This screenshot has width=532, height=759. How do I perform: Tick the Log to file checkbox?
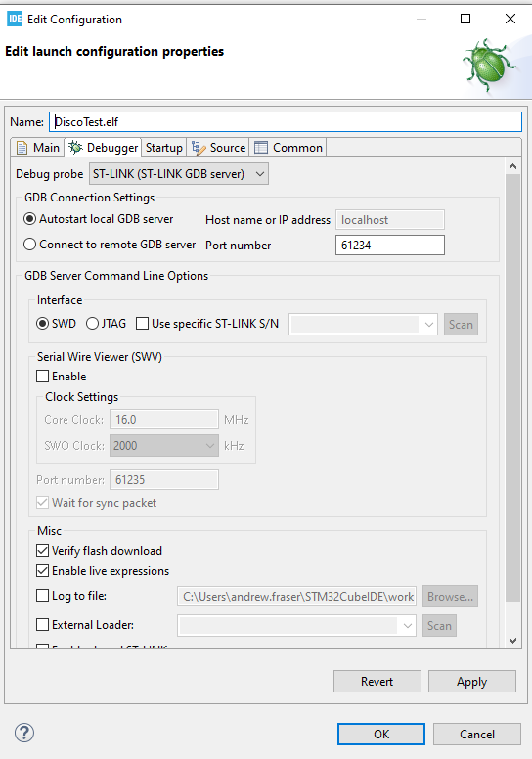click(43, 596)
